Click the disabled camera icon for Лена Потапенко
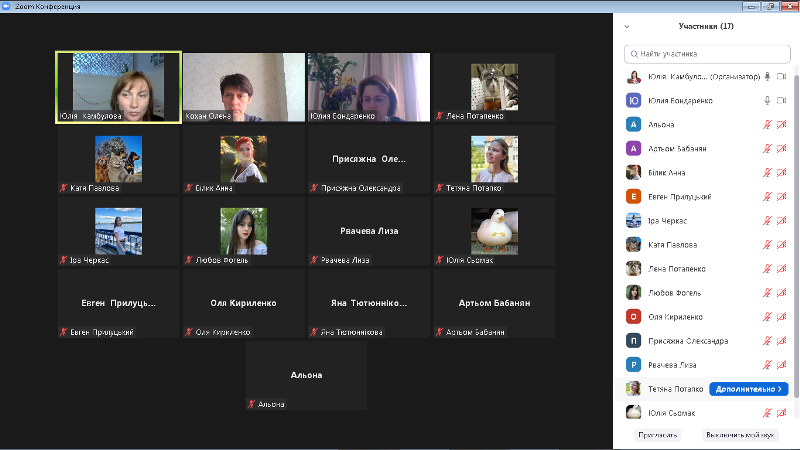 [781, 268]
